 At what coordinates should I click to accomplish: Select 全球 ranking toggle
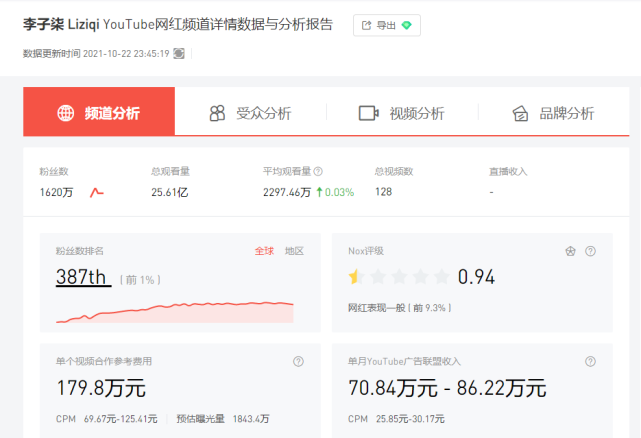(264, 251)
